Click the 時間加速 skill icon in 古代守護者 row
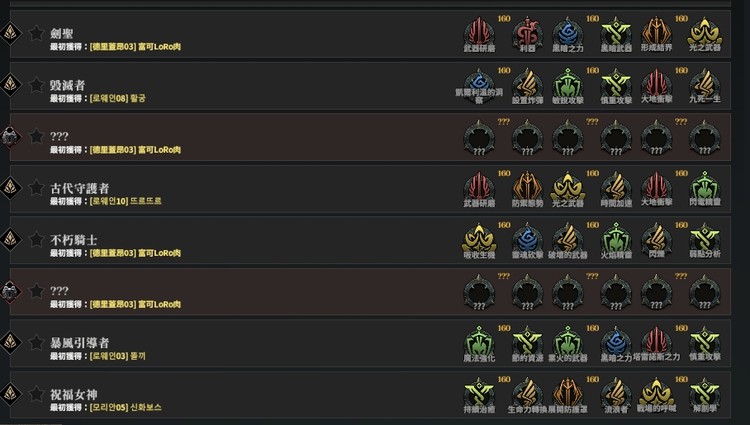Image resolution: width=750 pixels, height=425 pixels. [616, 187]
